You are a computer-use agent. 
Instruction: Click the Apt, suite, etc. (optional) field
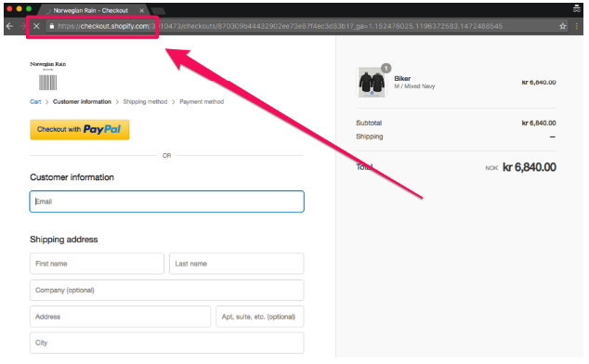coord(259,317)
